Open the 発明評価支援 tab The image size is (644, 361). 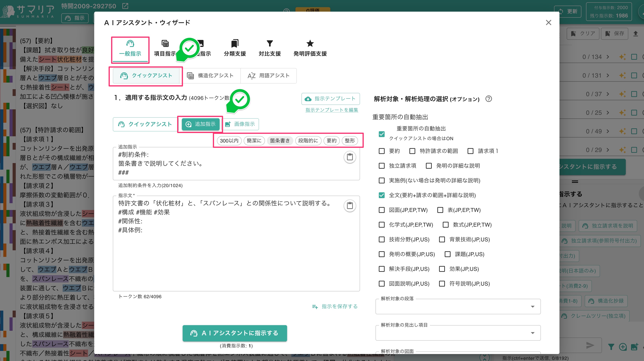pos(310,49)
